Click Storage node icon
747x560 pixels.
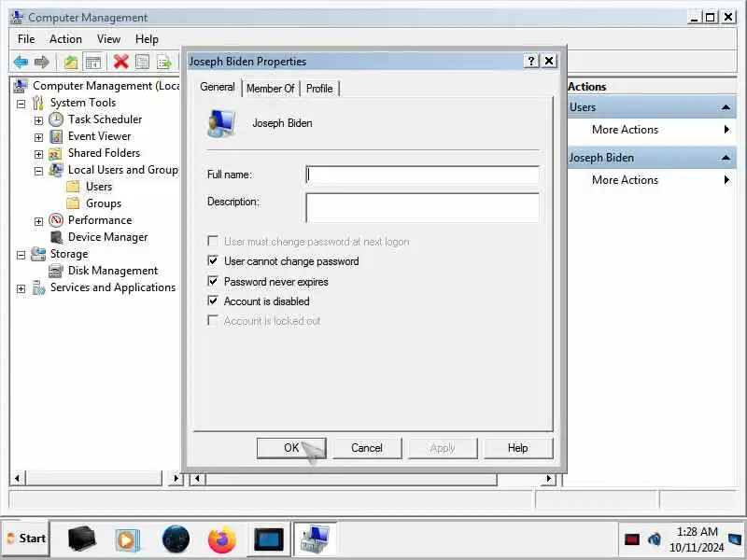(x=38, y=254)
